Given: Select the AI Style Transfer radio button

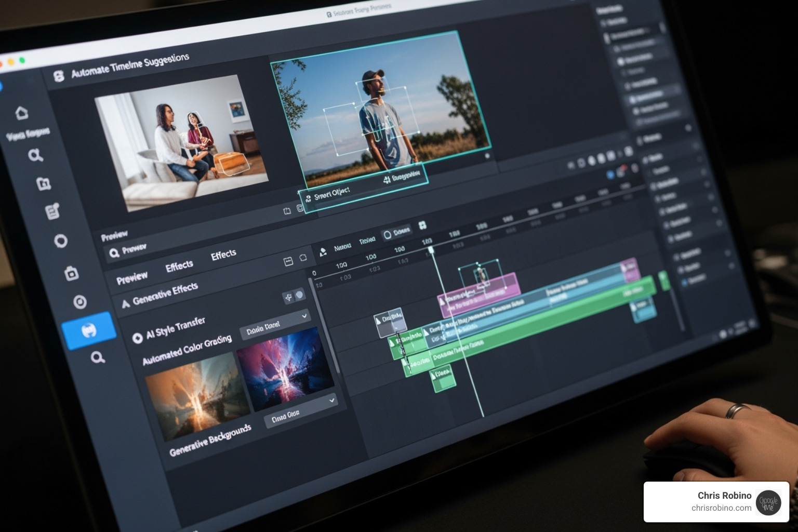Looking at the screenshot, I should click(137, 338).
